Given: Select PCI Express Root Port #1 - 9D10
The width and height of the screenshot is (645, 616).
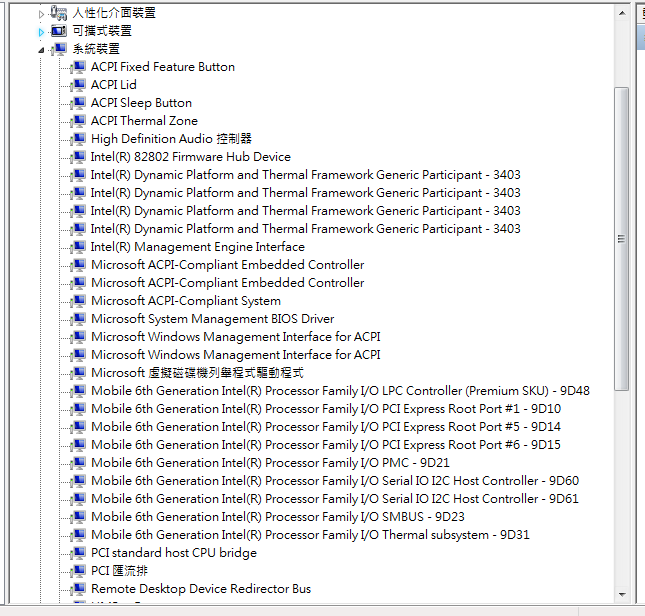Looking at the screenshot, I should [x=326, y=409].
